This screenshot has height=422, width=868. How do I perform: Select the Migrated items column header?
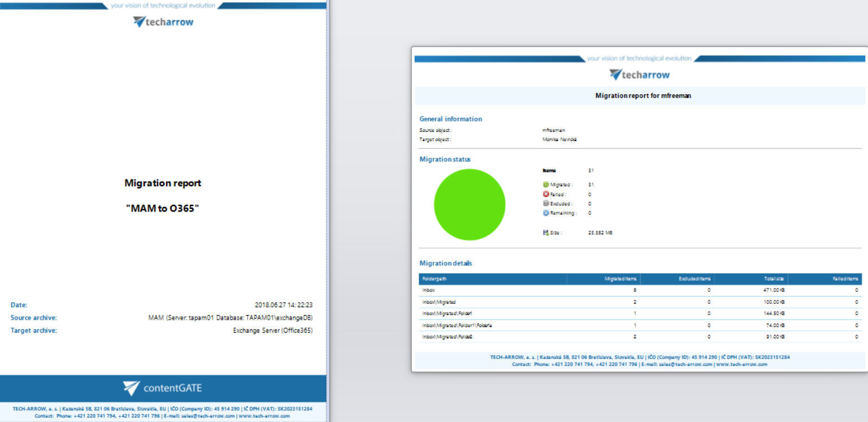tap(604, 279)
